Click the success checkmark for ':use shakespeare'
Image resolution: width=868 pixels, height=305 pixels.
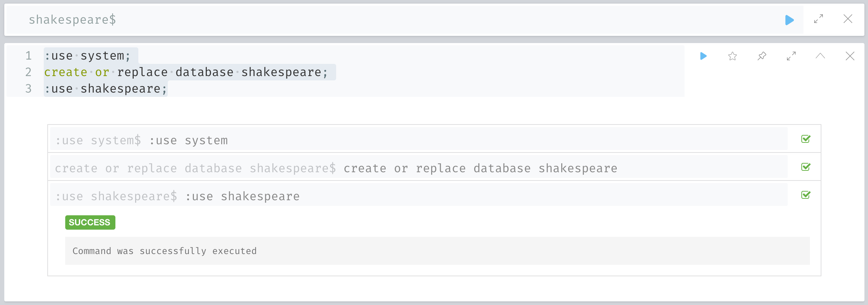coord(806,195)
